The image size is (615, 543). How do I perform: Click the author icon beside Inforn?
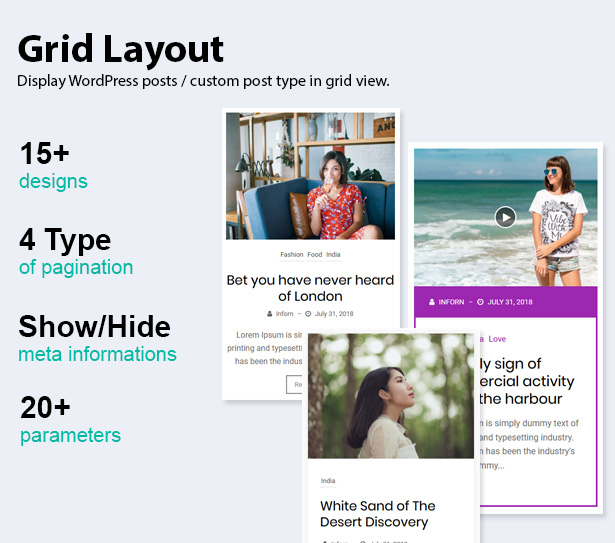(269, 313)
